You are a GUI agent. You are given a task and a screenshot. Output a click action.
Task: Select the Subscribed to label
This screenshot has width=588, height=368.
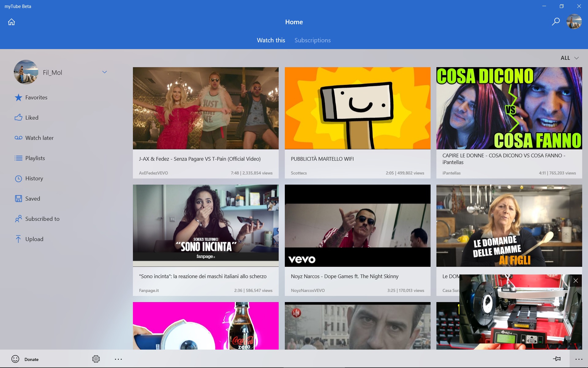pos(43,219)
